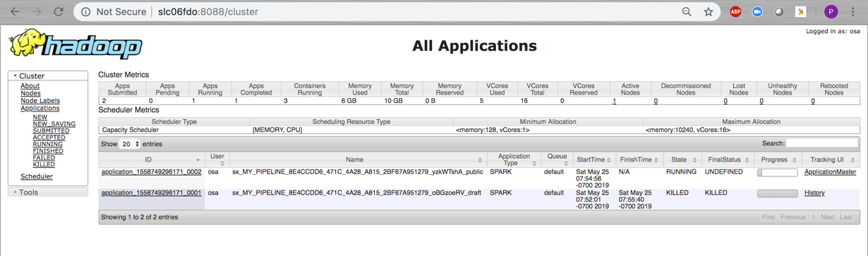The height and width of the screenshot is (256, 868).
Task: Open the About link in sidebar
Action: (30, 86)
